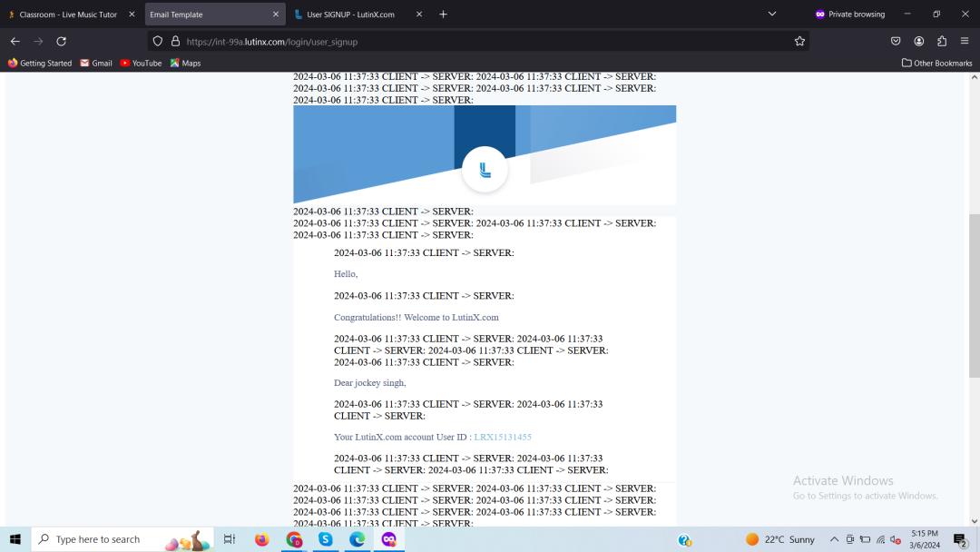The image size is (980, 552).
Task: Click the site padlock security icon
Action: point(175,42)
